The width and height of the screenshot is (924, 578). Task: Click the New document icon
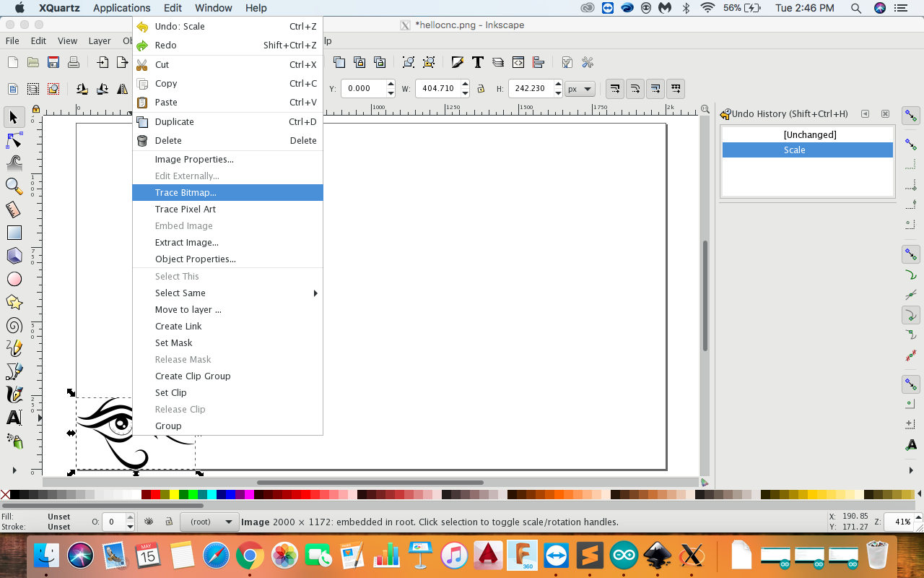12,62
